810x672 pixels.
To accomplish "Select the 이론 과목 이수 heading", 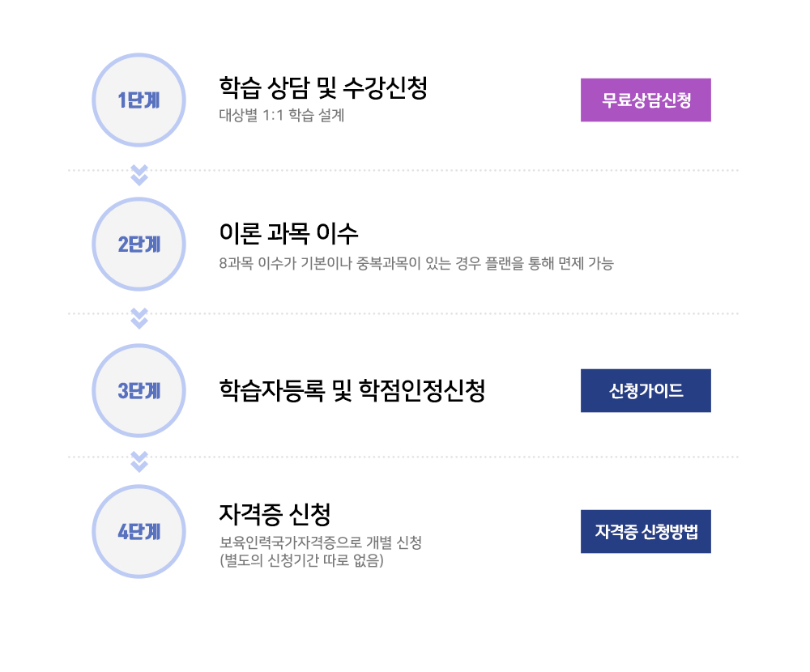I will pyautogui.click(x=289, y=233).
